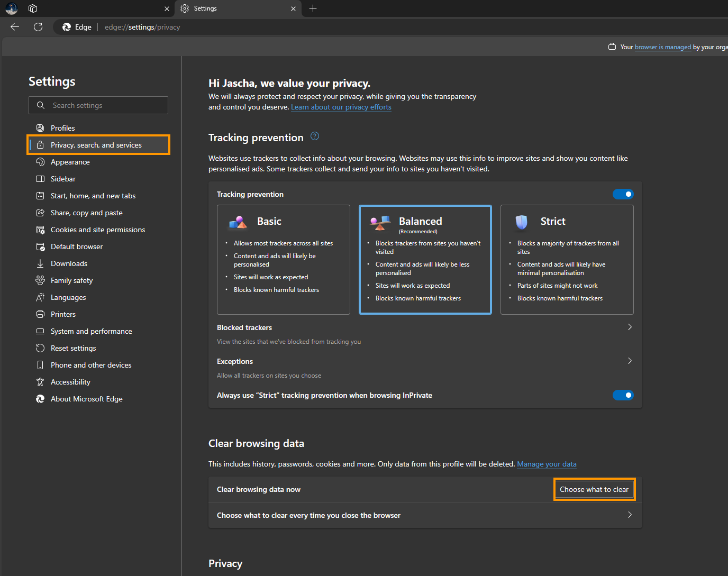Switch to the Settings tab
Screen dimensions: 728x576
(238, 8)
